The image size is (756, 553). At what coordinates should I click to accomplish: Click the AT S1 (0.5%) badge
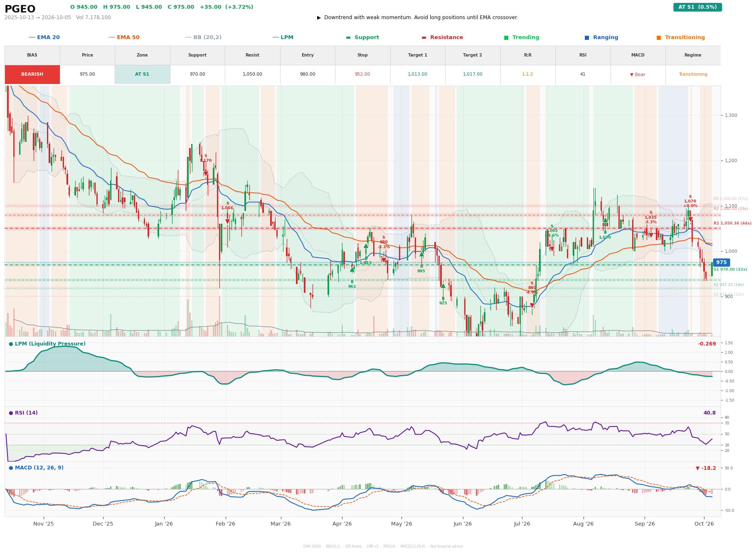pos(697,7)
